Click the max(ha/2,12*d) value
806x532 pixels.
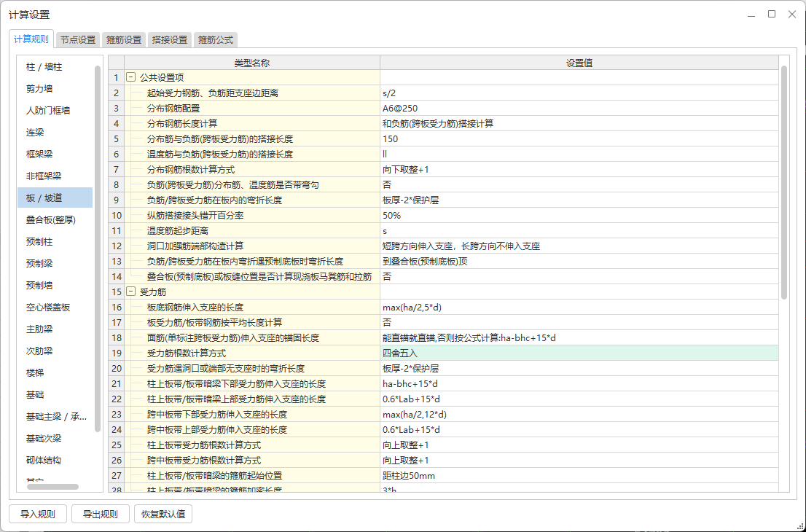pyautogui.click(x=579, y=414)
